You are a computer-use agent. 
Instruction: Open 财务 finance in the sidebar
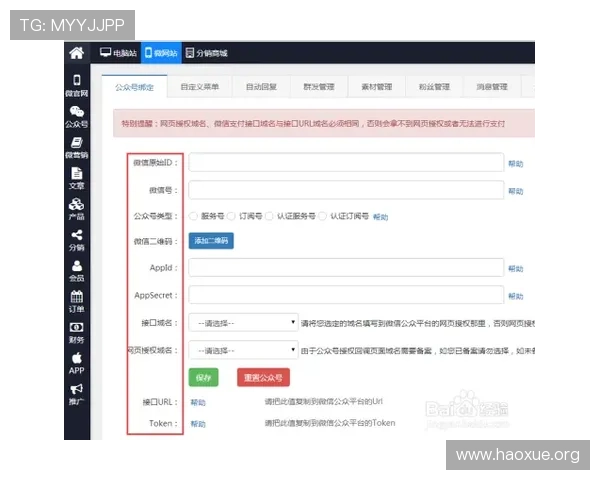tap(77, 333)
